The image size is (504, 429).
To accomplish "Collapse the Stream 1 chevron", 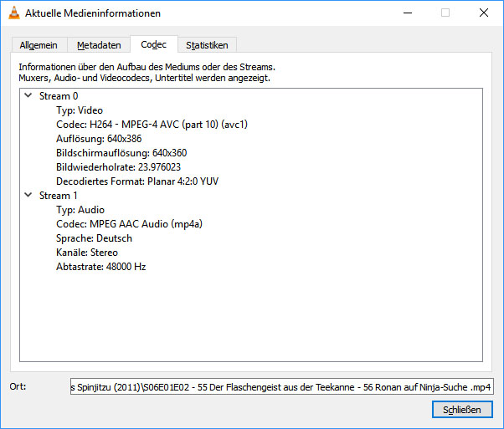I will tap(28, 195).
